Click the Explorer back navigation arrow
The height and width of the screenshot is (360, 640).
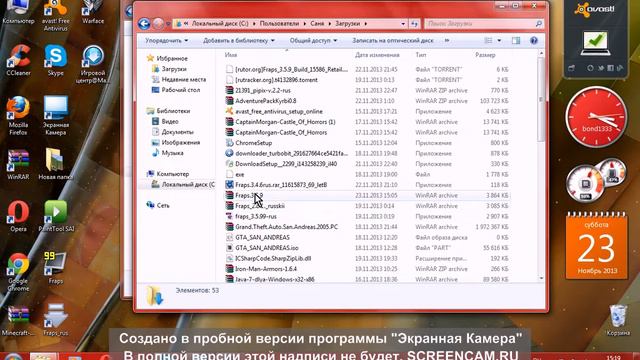coord(144,24)
